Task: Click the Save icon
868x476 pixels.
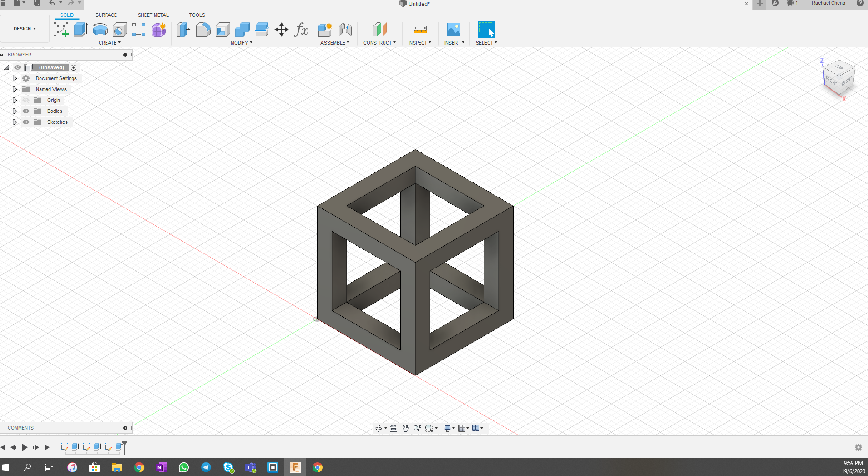Action: (x=37, y=3)
